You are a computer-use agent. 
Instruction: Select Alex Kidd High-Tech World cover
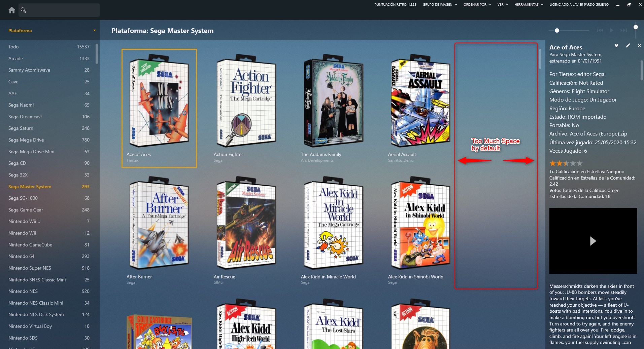246,324
